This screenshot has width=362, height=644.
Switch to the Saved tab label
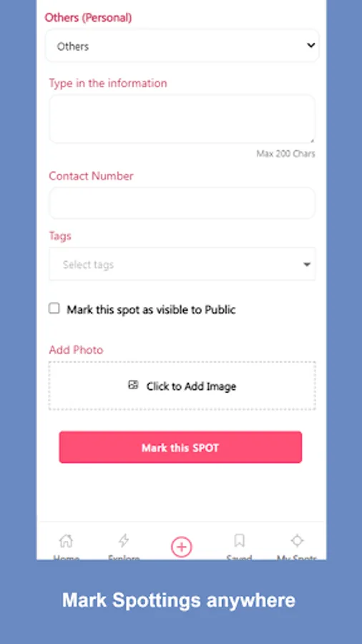click(x=239, y=557)
